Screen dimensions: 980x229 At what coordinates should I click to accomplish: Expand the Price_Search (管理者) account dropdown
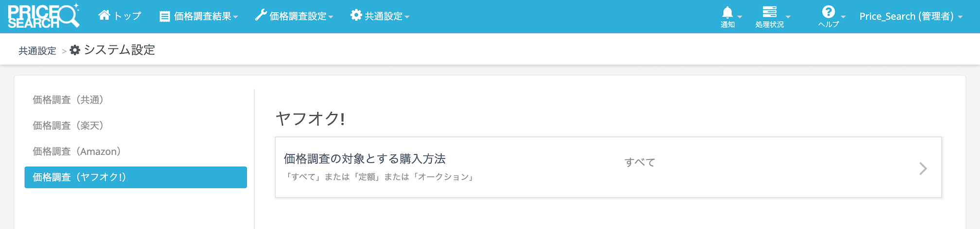(910, 16)
